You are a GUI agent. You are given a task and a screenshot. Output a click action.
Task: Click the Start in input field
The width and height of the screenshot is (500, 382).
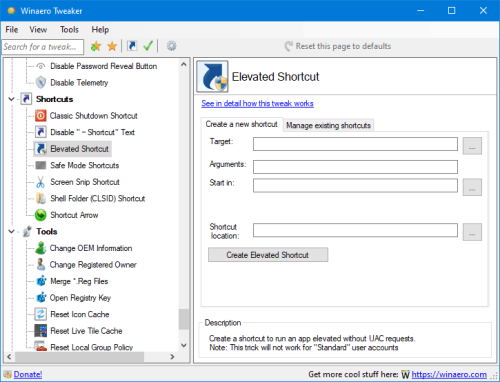[355, 185]
